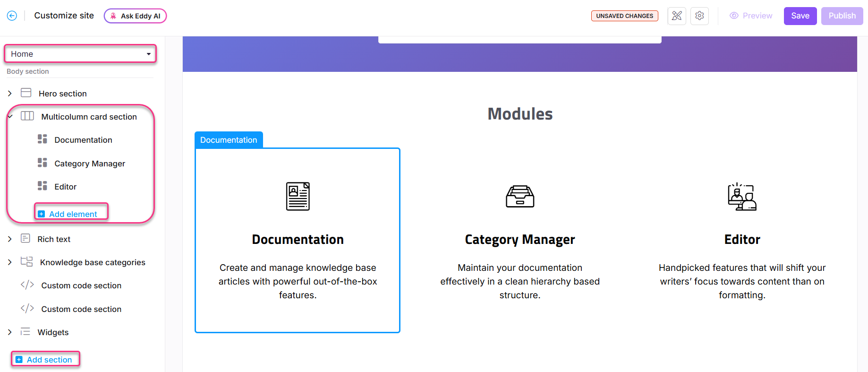Image resolution: width=868 pixels, height=372 pixels.
Task: Open Ask Eddy AI assistant
Action: click(x=135, y=16)
